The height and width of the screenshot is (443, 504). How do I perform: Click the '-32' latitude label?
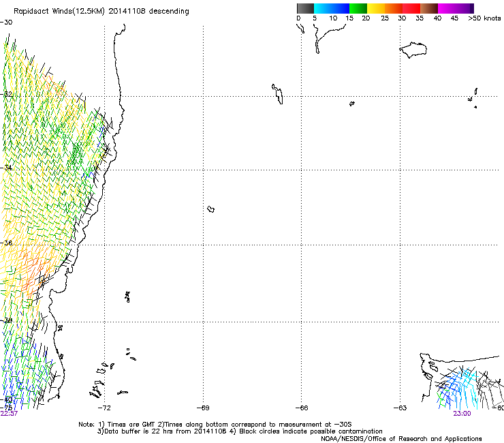click(x=6, y=94)
